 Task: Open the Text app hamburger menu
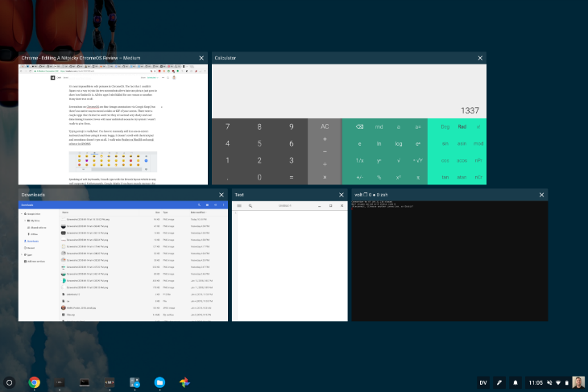click(239, 206)
